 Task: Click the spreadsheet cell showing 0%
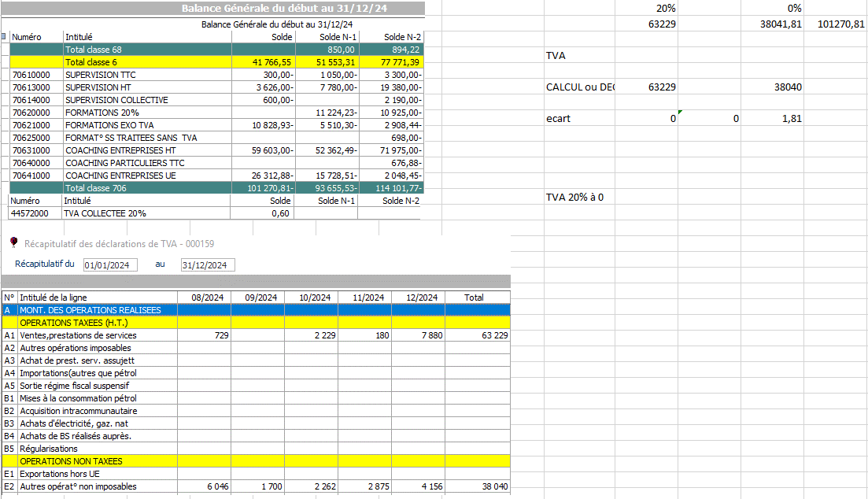click(772, 8)
